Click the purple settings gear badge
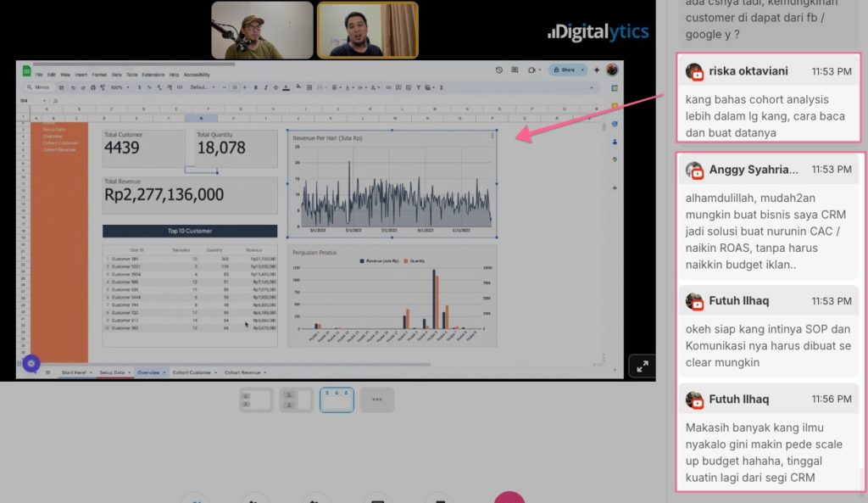The width and height of the screenshot is (868, 503). click(31, 363)
